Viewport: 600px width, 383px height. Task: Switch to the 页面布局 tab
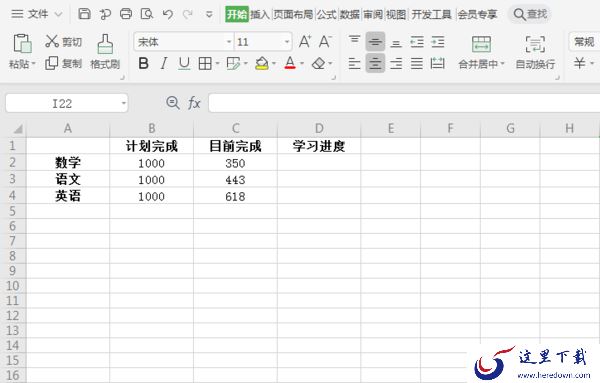pyautogui.click(x=293, y=15)
